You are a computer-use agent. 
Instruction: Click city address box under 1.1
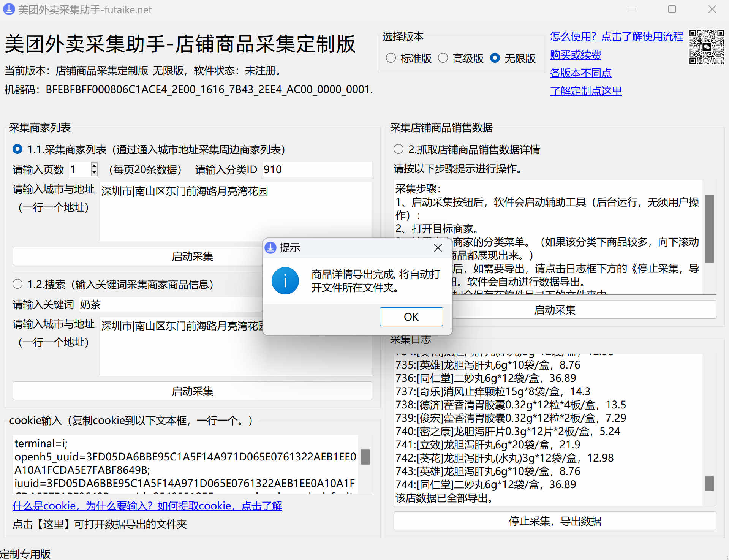pyautogui.click(x=236, y=212)
